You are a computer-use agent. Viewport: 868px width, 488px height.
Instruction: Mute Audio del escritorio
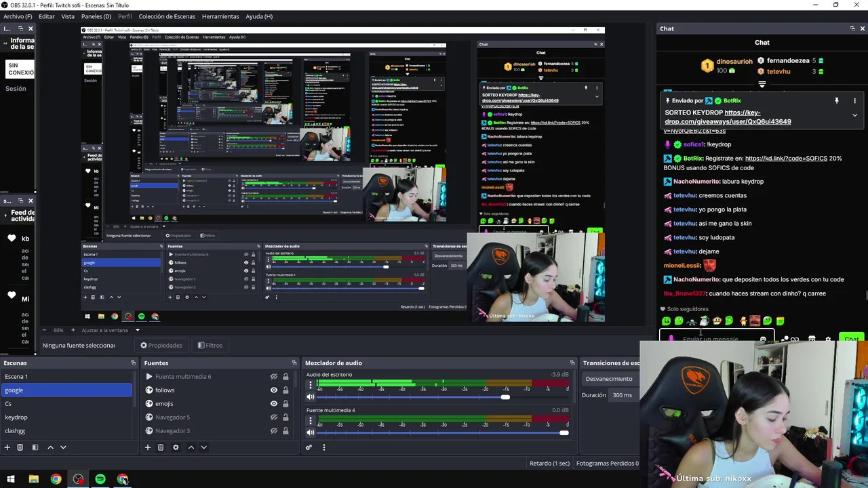(311, 397)
